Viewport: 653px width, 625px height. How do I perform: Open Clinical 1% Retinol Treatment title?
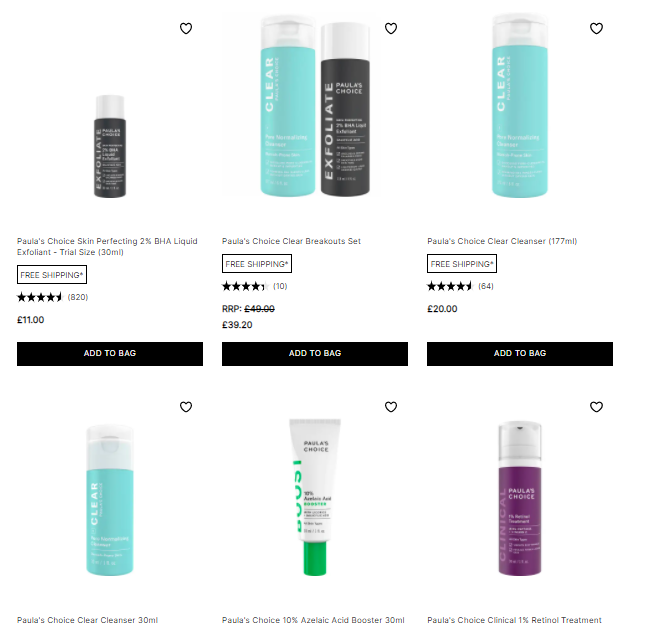[x=514, y=620]
